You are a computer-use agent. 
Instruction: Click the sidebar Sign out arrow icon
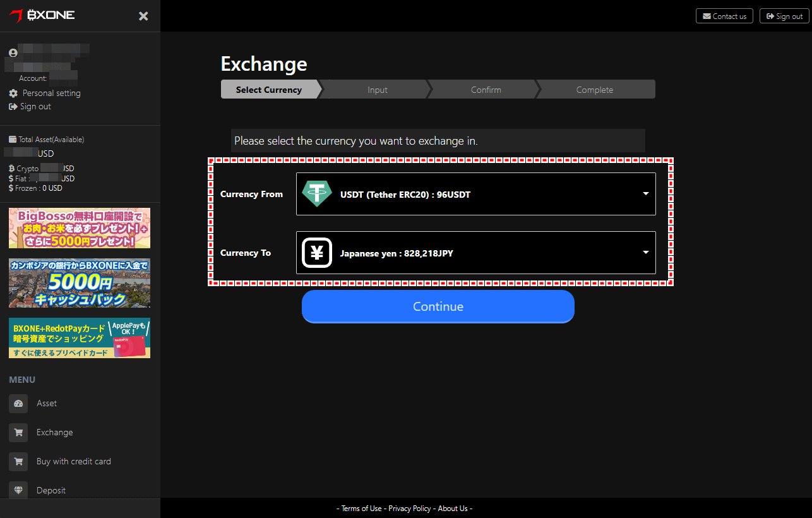pyautogui.click(x=13, y=107)
